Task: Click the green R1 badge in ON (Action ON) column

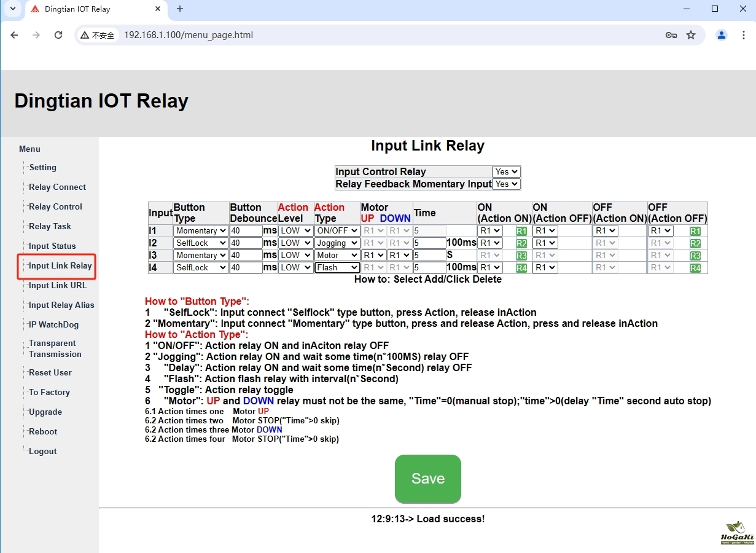Action: 521,231
